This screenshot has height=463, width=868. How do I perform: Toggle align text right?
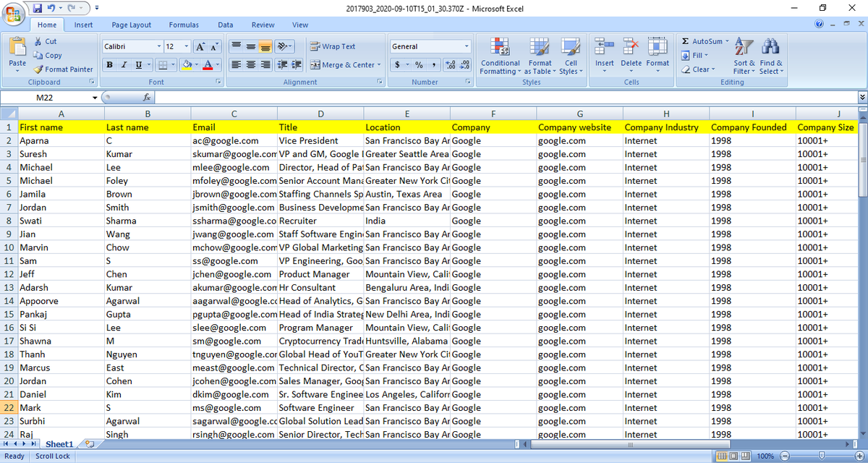(x=265, y=65)
